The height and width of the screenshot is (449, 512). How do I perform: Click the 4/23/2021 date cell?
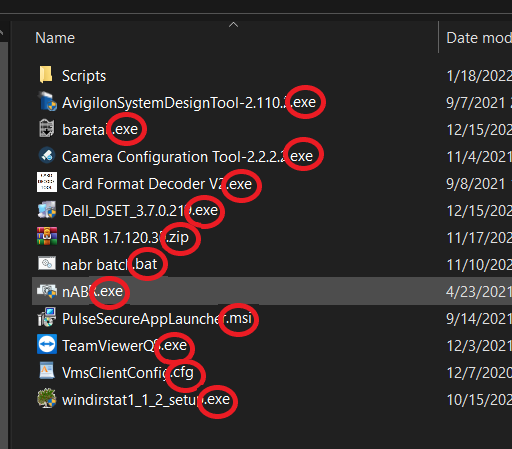479,292
